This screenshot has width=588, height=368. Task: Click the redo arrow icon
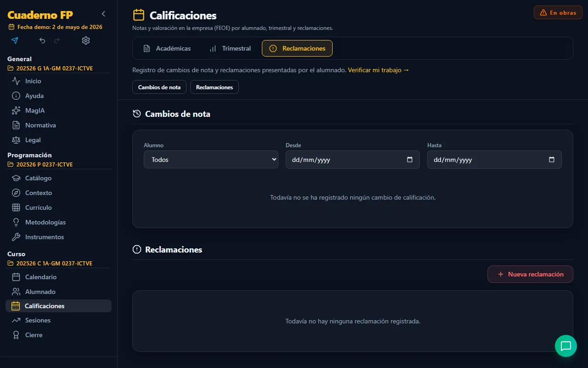tap(57, 40)
